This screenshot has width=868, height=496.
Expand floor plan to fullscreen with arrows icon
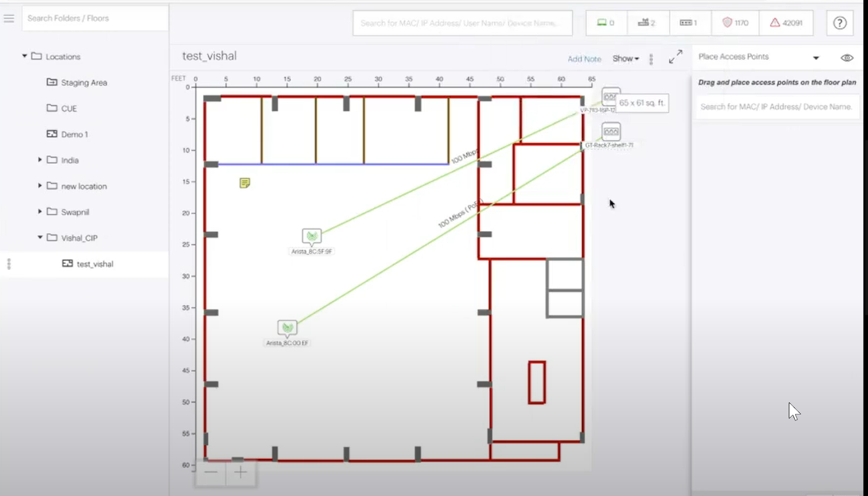pos(675,56)
